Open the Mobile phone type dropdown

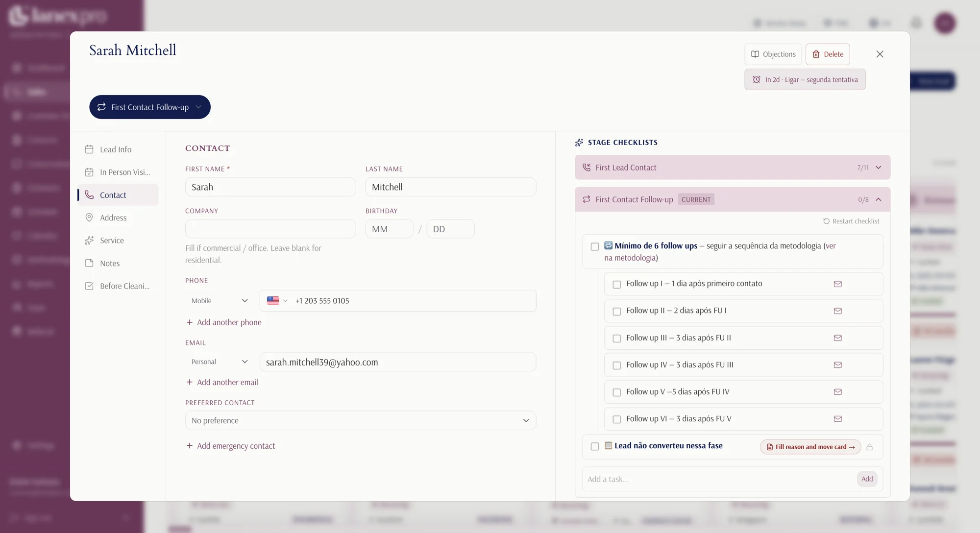tap(220, 301)
